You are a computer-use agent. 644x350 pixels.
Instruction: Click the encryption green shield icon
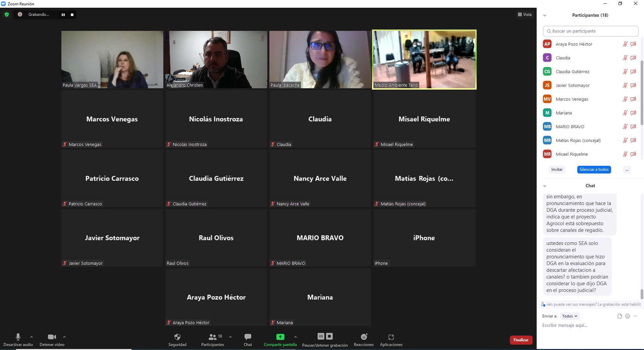click(x=6, y=14)
